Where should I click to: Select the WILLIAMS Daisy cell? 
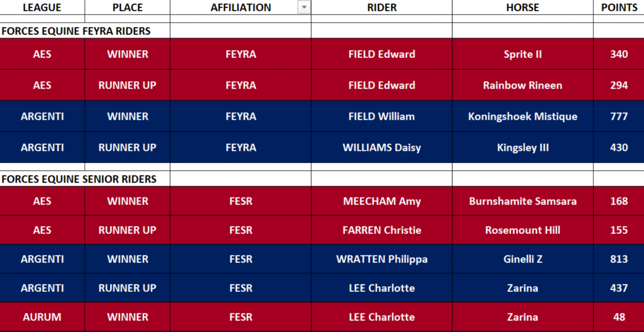click(382, 148)
